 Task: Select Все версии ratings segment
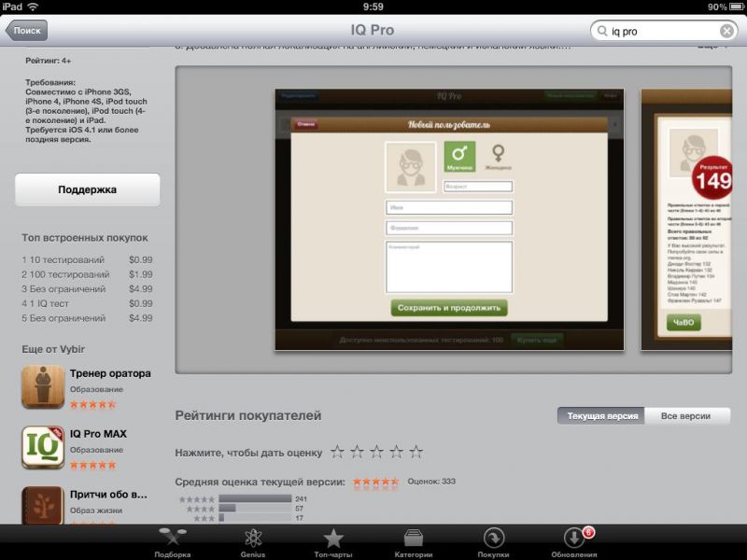coord(686,416)
